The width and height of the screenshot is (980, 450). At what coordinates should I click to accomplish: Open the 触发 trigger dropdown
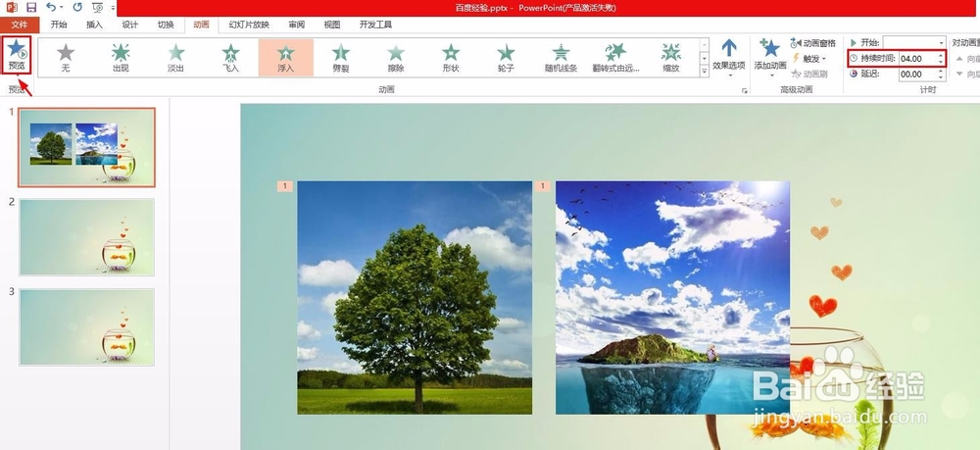click(809, 58)
